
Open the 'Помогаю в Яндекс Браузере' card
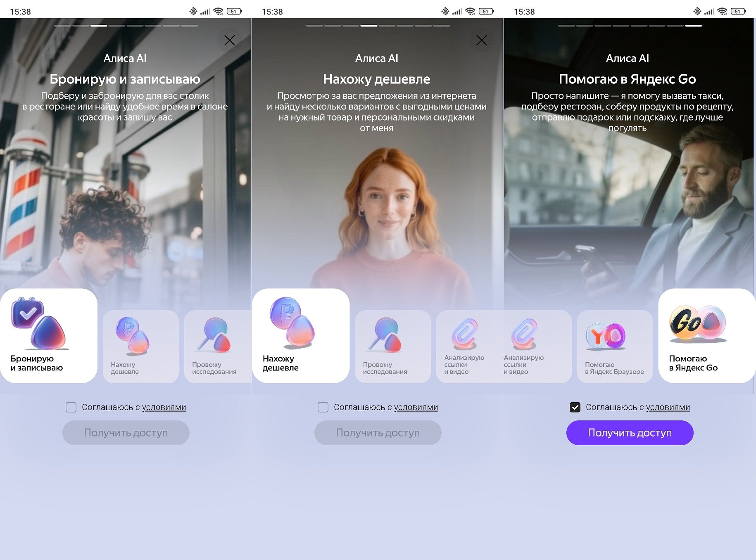click(x=615, y=346)
